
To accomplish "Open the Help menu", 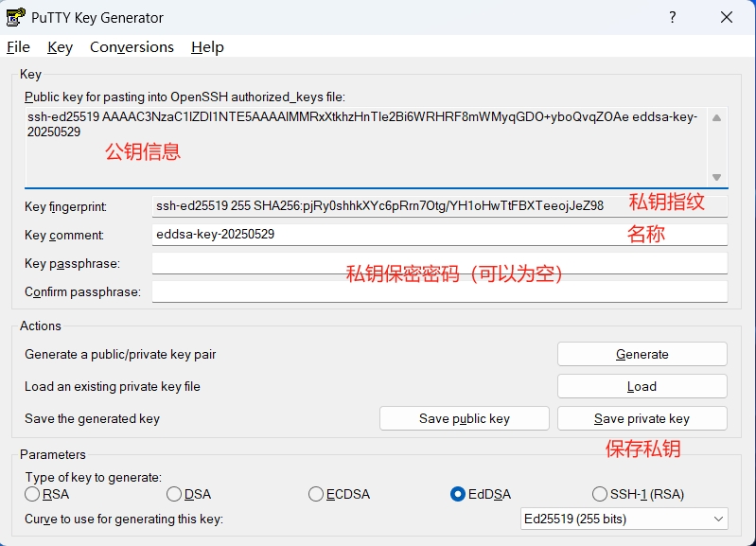I will [x=207, y=46].
